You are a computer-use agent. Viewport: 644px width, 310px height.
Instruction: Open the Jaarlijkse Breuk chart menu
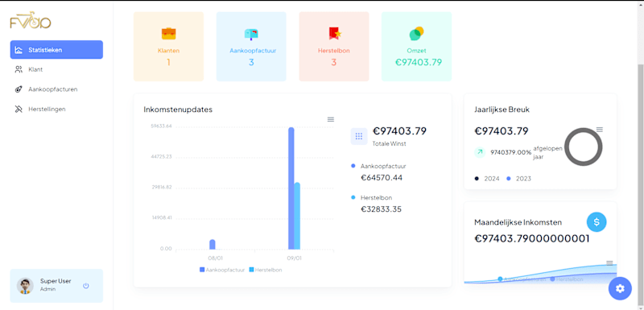pos(600,130)
